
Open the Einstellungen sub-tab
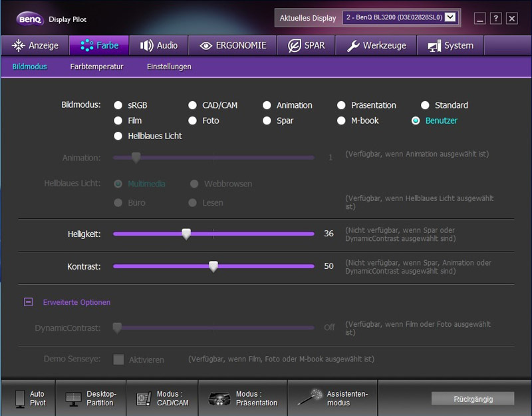click(x=169, y=67)
